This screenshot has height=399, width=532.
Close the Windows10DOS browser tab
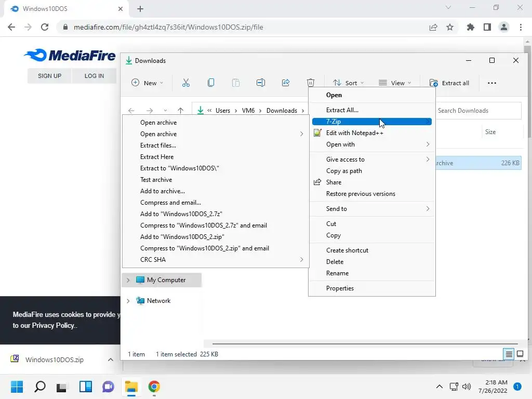pyautogui.click(x=121, y=9)
